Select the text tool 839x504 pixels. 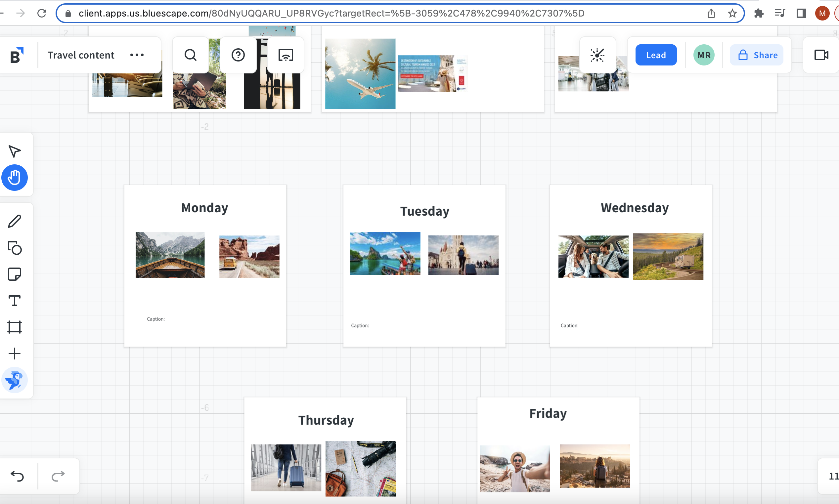(x=15, y=301)
